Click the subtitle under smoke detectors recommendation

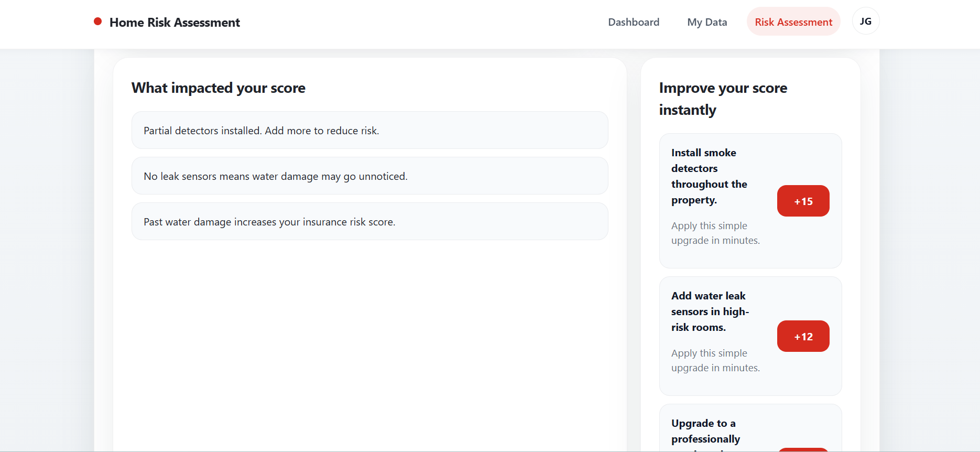click(x=715, y=233)
